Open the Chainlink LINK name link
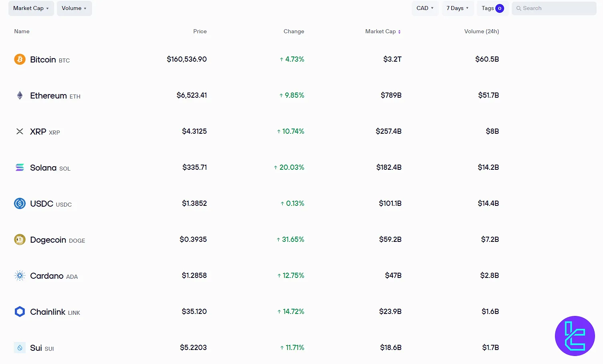Viewport: 603px width, 364px height. click(x=55, y=312)
